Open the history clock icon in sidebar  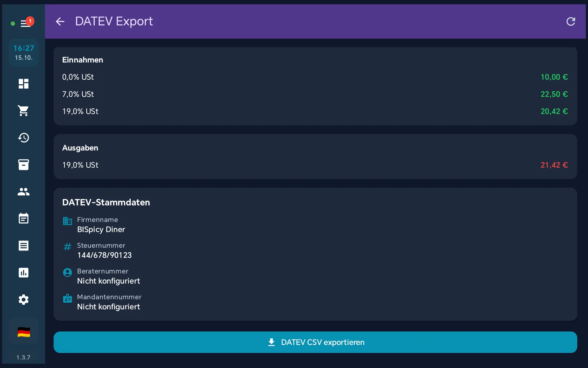coord(24,138)
